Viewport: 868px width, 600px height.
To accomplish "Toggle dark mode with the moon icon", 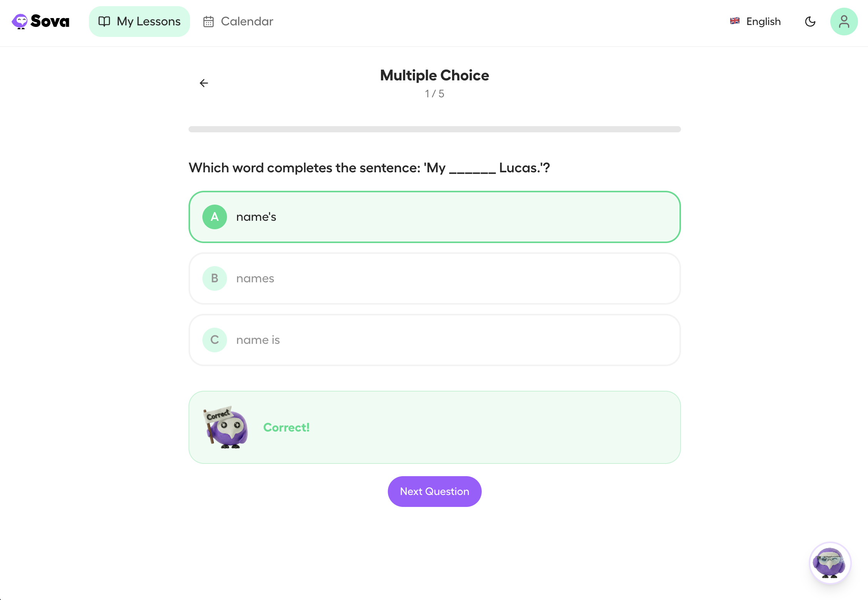I will (x=810, y=22).
